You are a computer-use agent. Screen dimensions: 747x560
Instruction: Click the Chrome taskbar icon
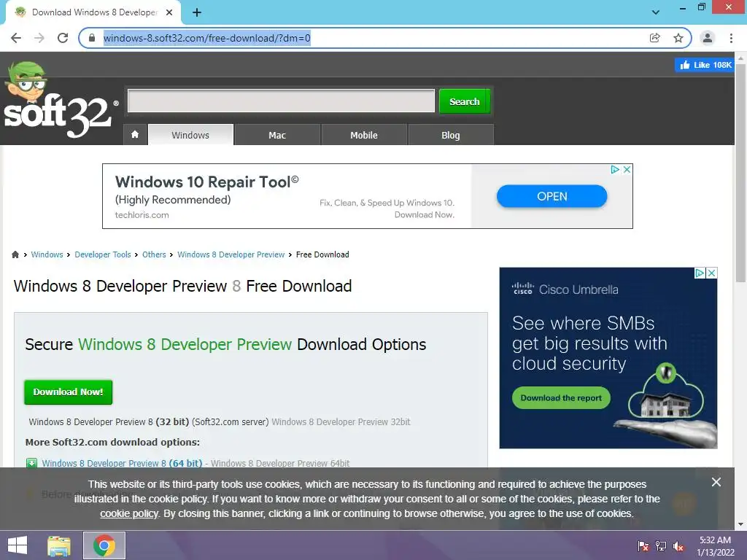click(104, 545)
